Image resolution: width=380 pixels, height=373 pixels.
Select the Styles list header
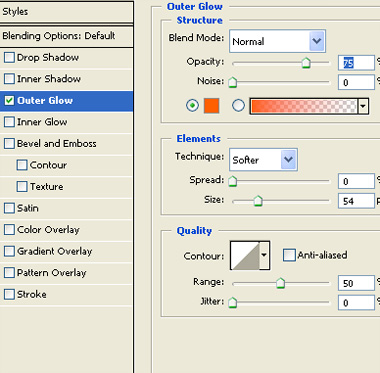67,12
